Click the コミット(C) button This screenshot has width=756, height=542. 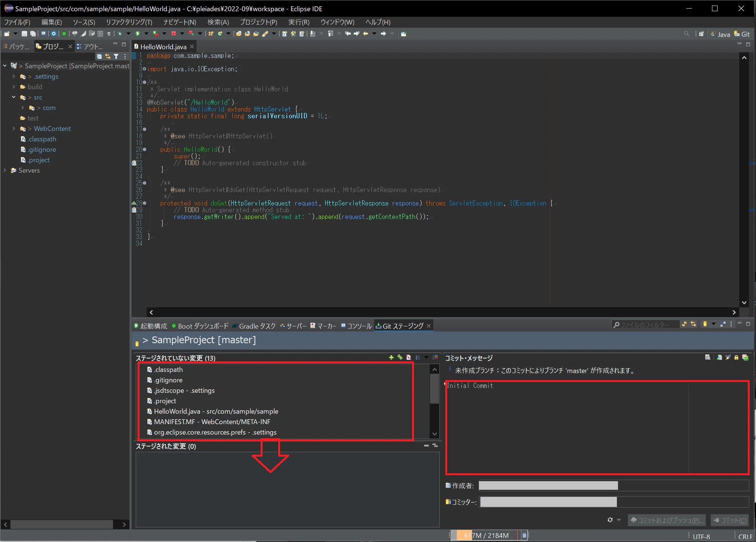click(730, 520)
